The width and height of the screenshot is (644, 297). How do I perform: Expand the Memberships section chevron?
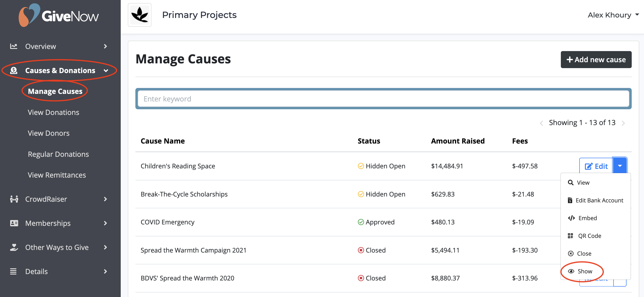pyautogui.click(x=106, y=223)
